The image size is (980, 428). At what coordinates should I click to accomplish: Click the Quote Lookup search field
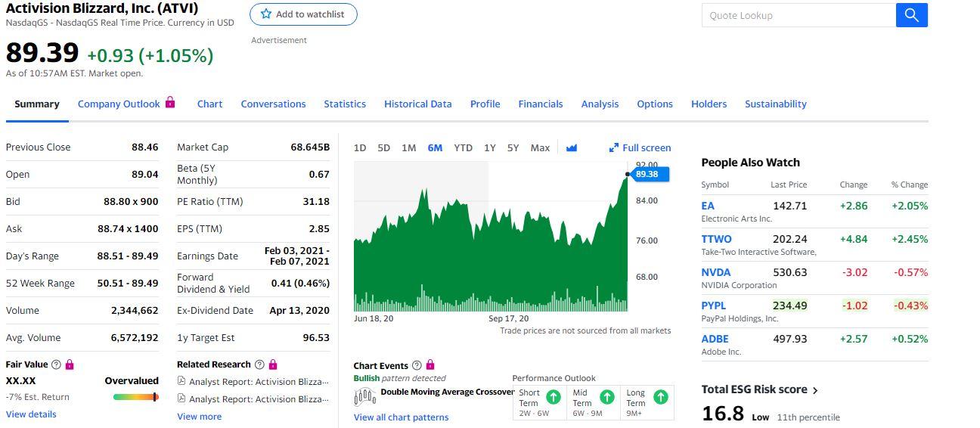pos(799,15)
